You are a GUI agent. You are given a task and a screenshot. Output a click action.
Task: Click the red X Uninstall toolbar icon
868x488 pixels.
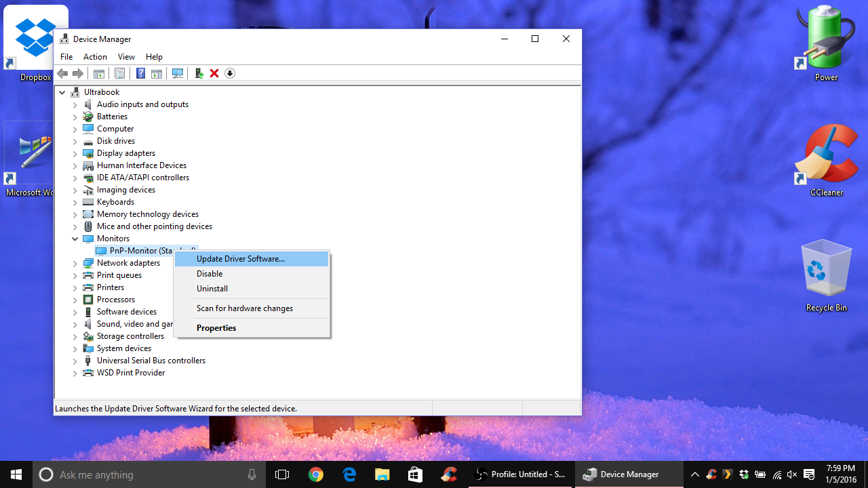(x=214, y=73)
